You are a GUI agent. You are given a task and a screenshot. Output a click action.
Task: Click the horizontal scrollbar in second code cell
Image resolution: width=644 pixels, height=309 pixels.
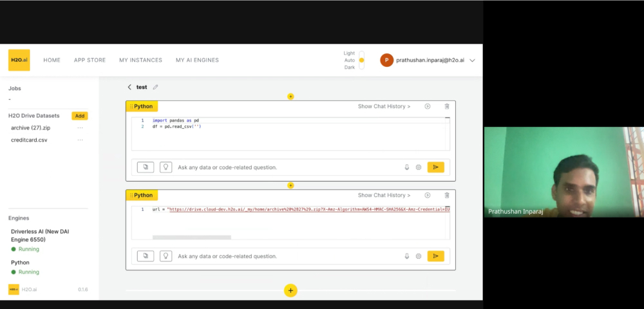point(191,238)
